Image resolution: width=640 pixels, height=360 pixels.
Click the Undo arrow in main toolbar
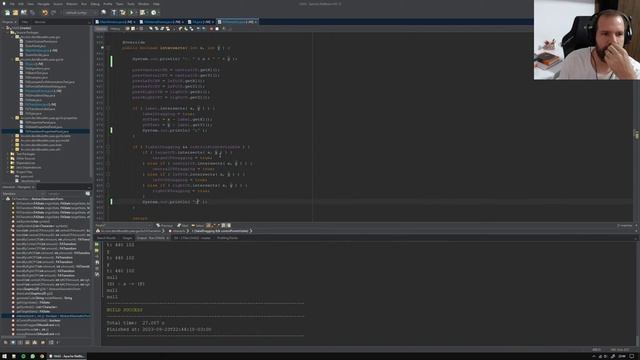click(x=44, y=13)
